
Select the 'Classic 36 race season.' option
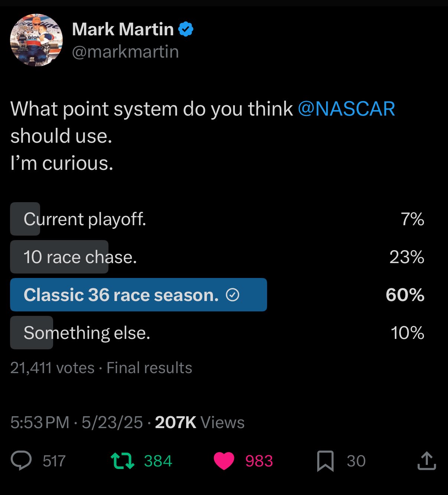pyautogui.click(x=121, y=295)
